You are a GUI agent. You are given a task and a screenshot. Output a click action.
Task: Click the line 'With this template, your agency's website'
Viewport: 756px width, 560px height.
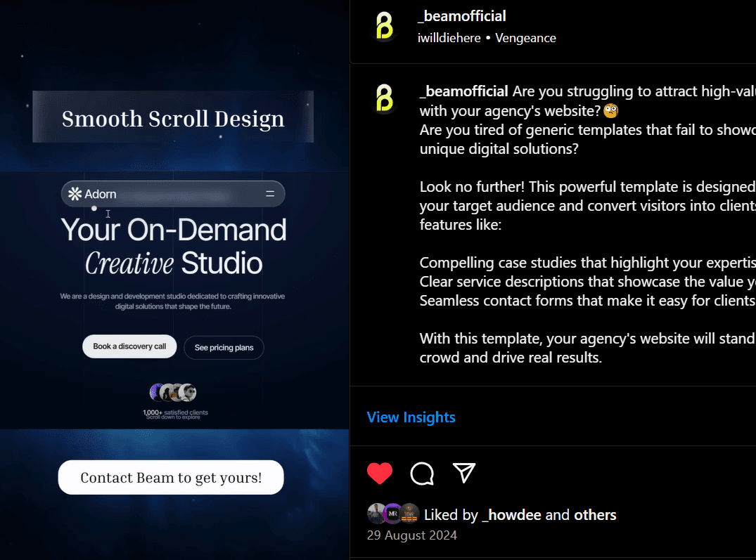[x=588, y=339]
